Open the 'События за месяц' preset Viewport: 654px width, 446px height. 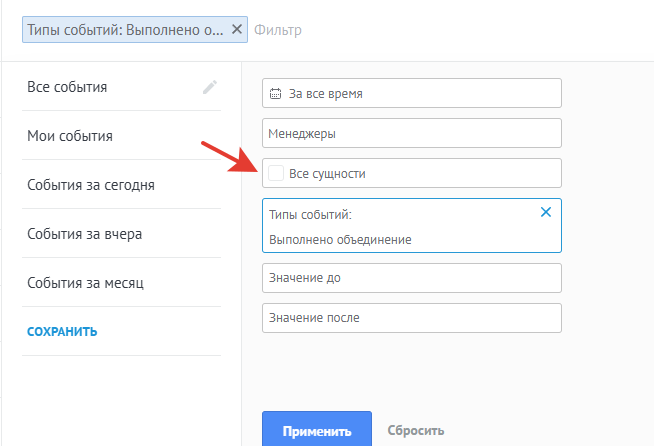click(x=86, y=283)
